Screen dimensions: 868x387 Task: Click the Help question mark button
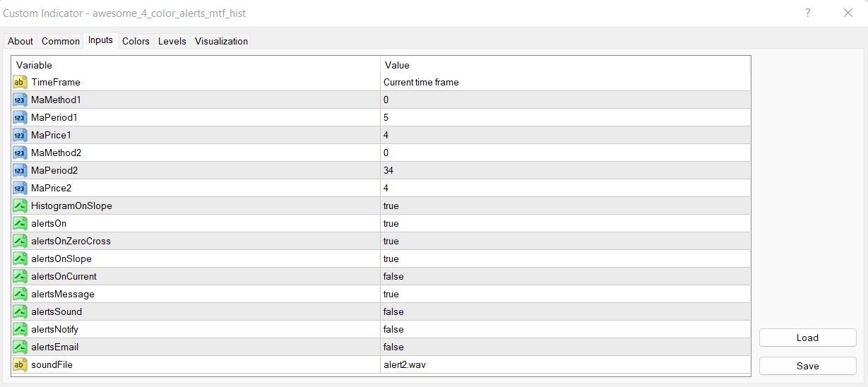808,13
